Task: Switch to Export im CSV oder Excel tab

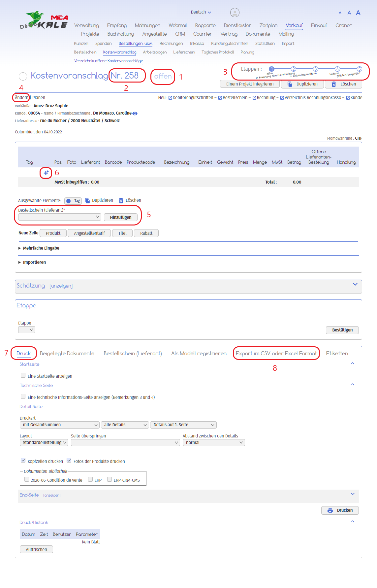Action: tap(276, 354)
